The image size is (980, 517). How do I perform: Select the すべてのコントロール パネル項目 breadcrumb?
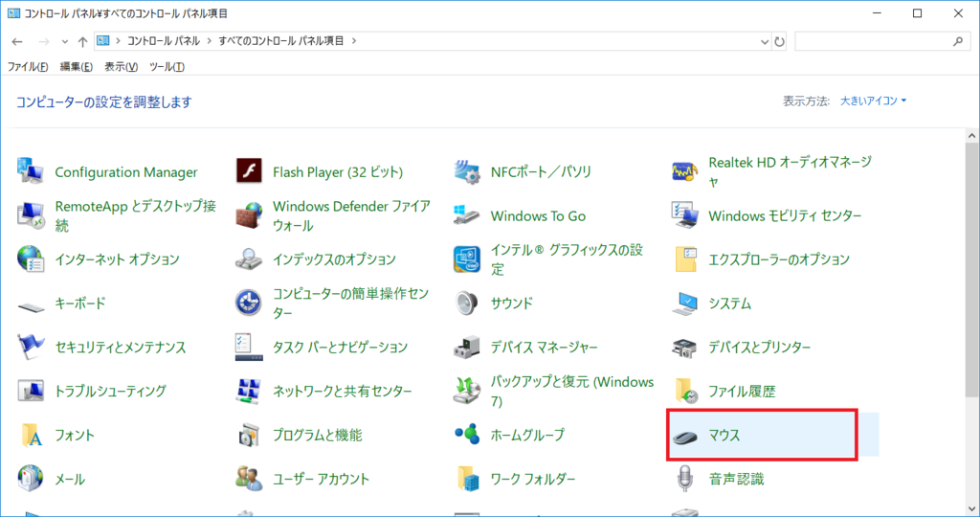(x=281, y=40)
